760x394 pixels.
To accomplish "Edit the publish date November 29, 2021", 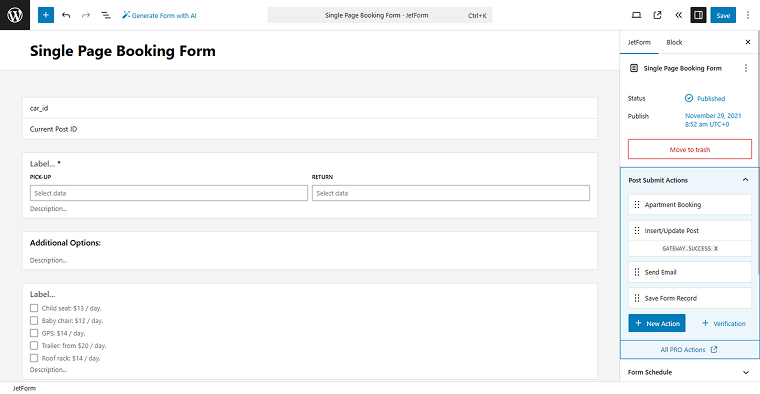I will 712,120.
